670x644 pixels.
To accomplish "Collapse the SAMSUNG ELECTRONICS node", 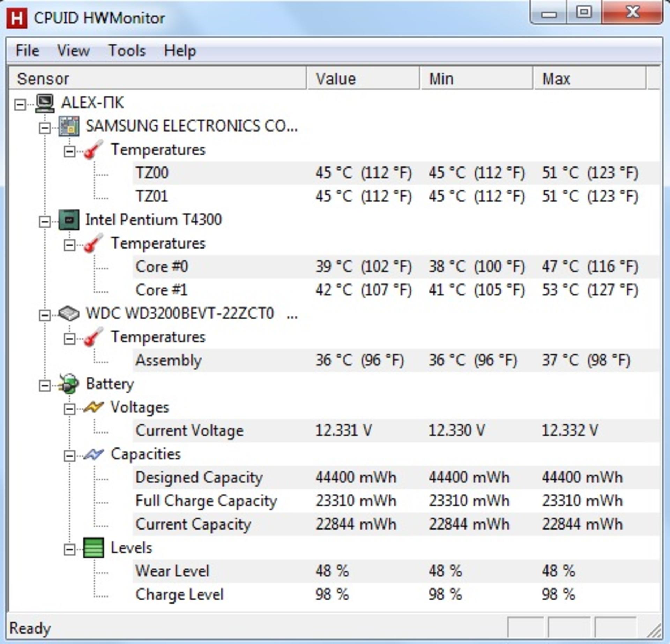I will 45,128.
